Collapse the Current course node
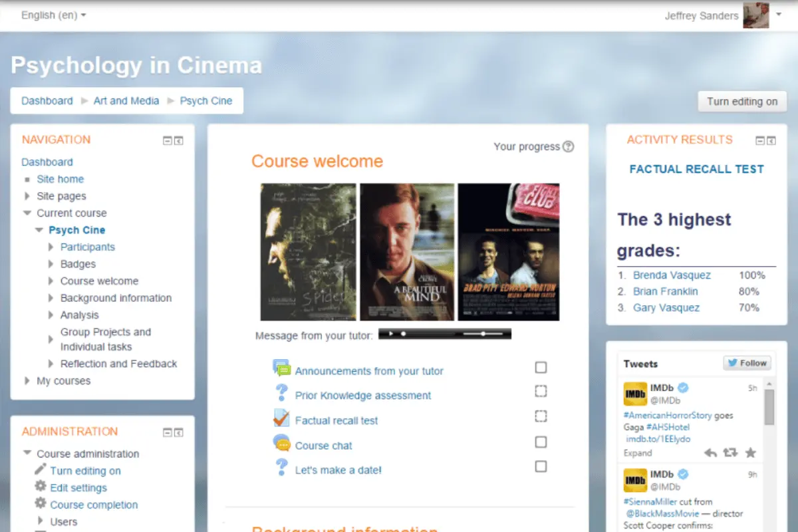Screen dimensions: 798x532 point(27,213)
